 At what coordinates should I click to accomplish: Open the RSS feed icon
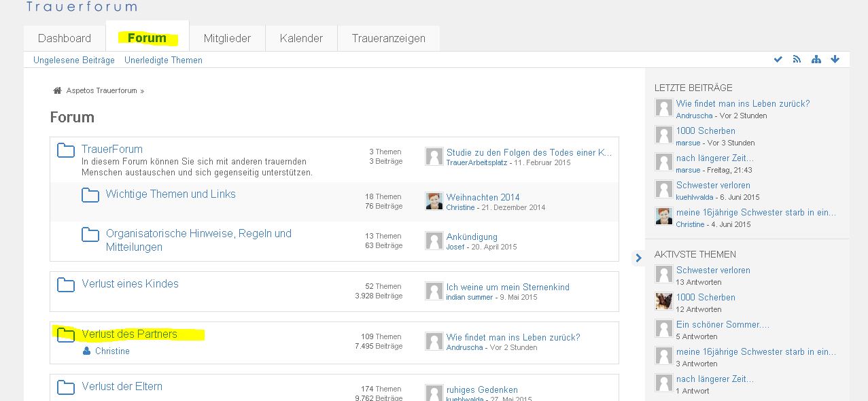pyautogui.click(x=797, y=60)
